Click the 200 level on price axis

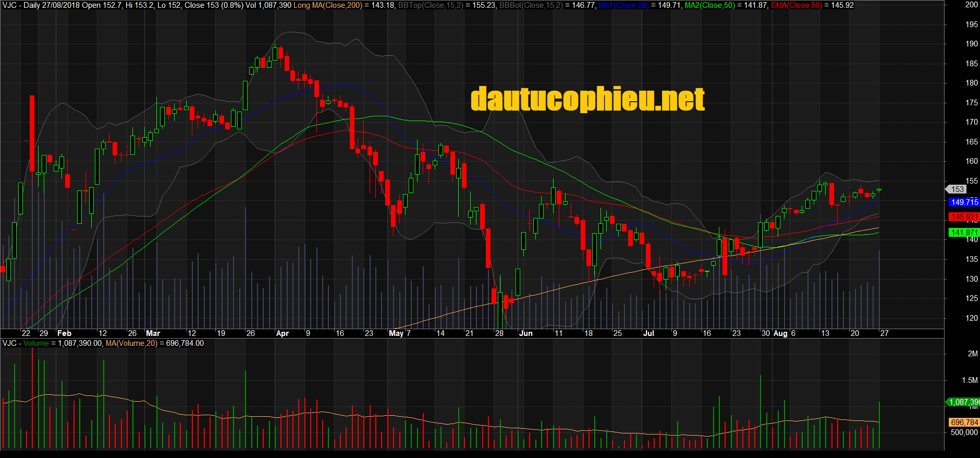971,5
